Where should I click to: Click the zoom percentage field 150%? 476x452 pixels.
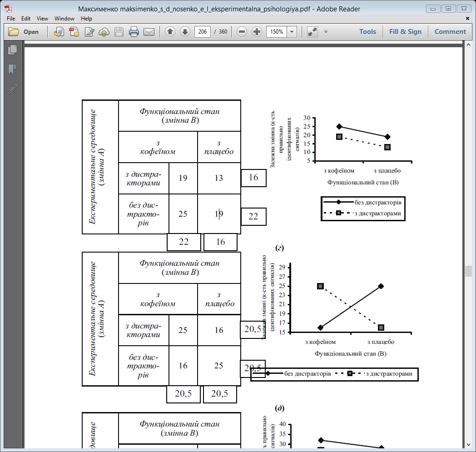tap(277, 31)
